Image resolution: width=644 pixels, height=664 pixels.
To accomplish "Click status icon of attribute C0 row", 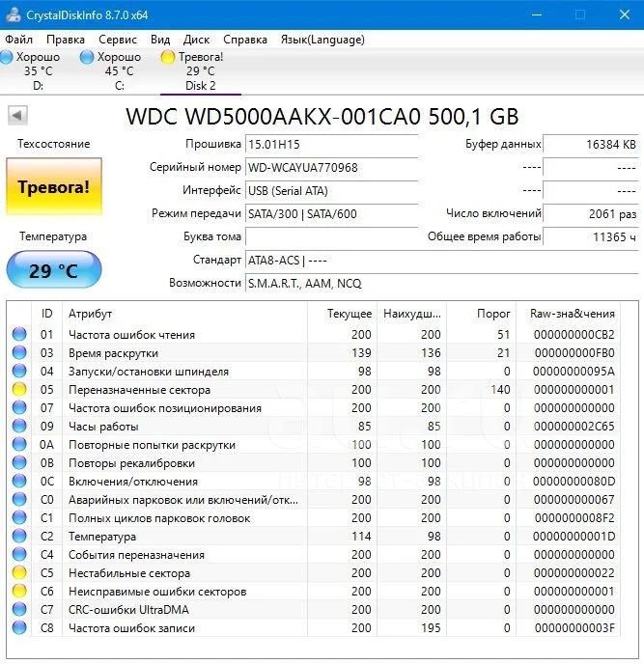I will (19, 499).
